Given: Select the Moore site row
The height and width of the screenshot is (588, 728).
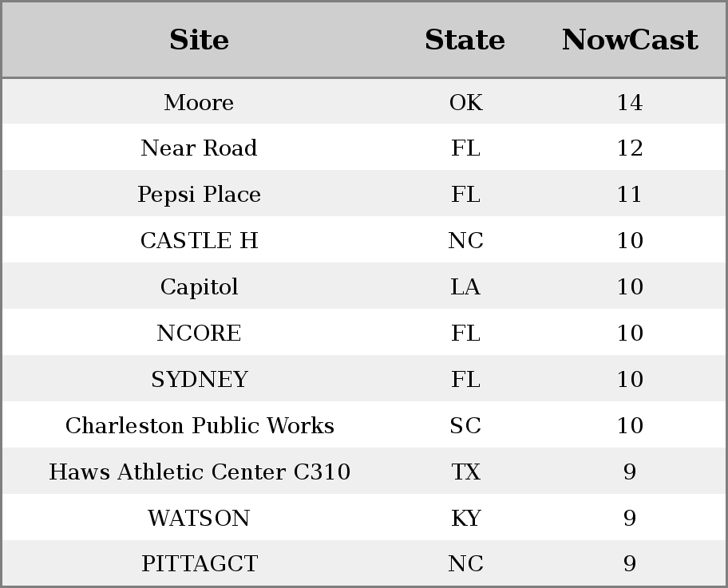Looking at the screenshot, I should click(364, 101).
